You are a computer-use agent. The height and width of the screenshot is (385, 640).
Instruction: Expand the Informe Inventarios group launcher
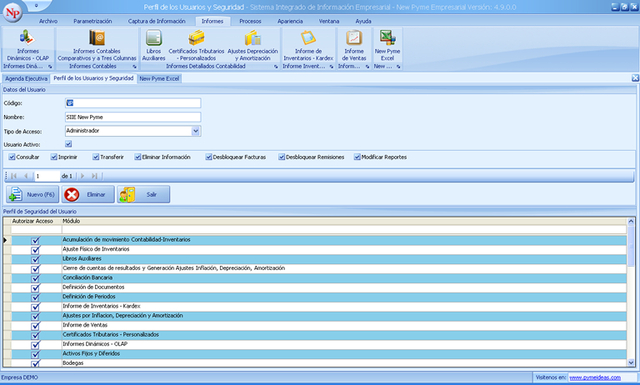331,67
